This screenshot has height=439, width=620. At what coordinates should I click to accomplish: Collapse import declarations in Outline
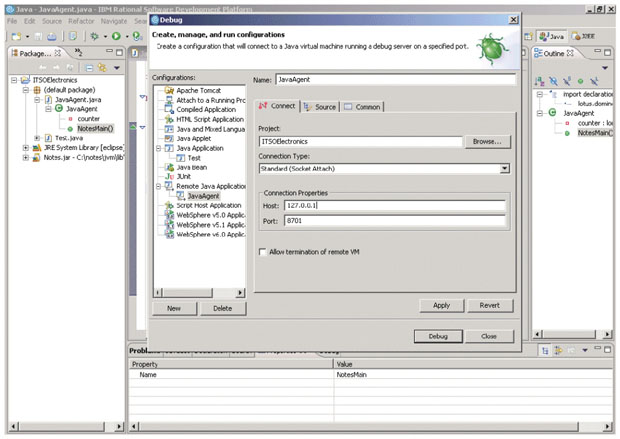539,95
